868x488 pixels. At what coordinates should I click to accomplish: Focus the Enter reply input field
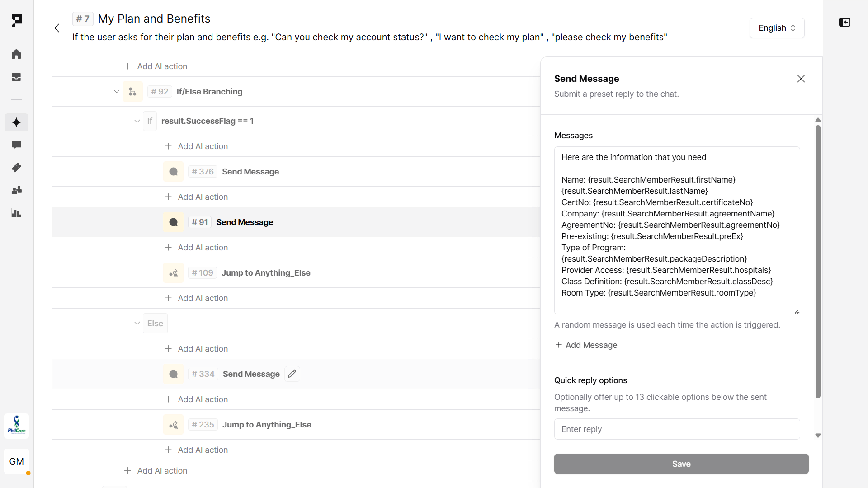click(677, 429)
